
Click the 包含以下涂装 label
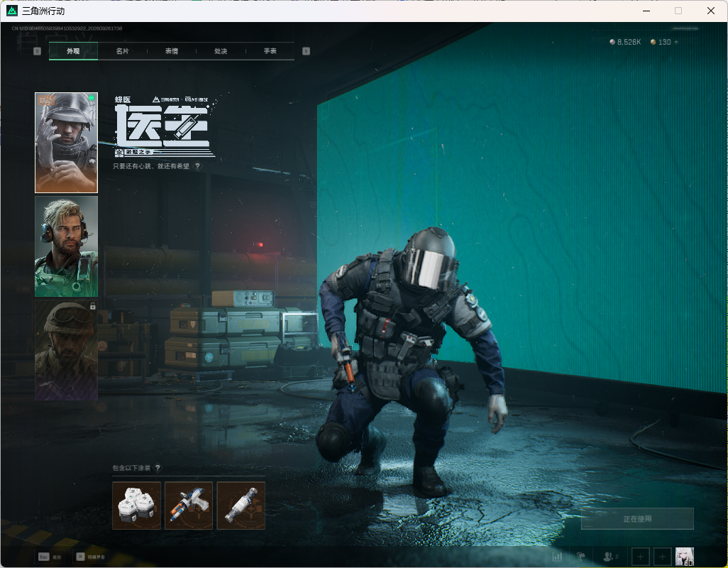click(131, 468)
